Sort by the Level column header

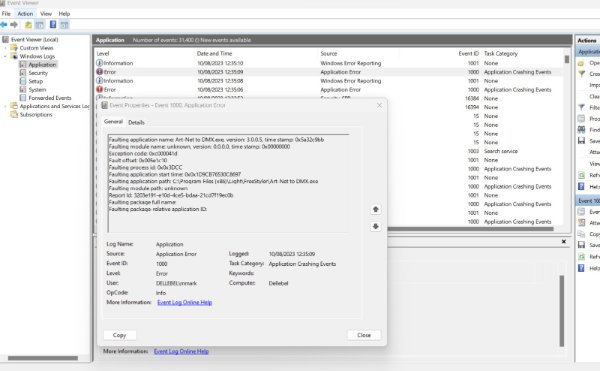tap(103, 54)
